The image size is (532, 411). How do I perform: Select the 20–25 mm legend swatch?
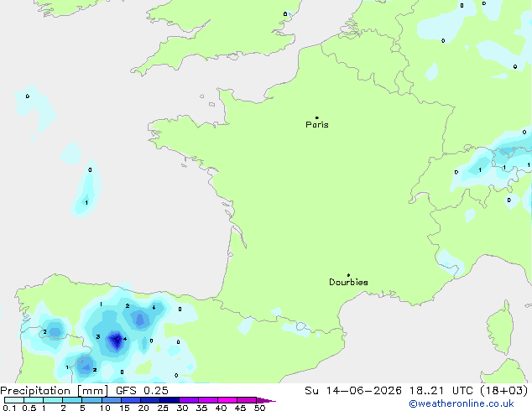(149, 400)
